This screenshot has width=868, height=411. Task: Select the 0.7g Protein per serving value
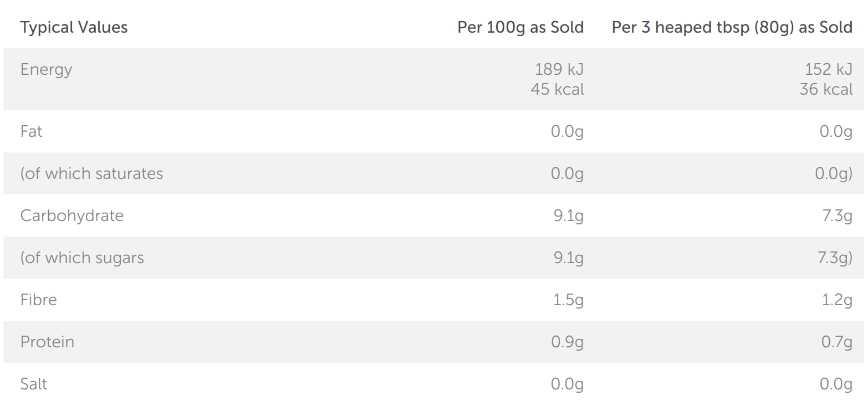(x=836, y=342)
